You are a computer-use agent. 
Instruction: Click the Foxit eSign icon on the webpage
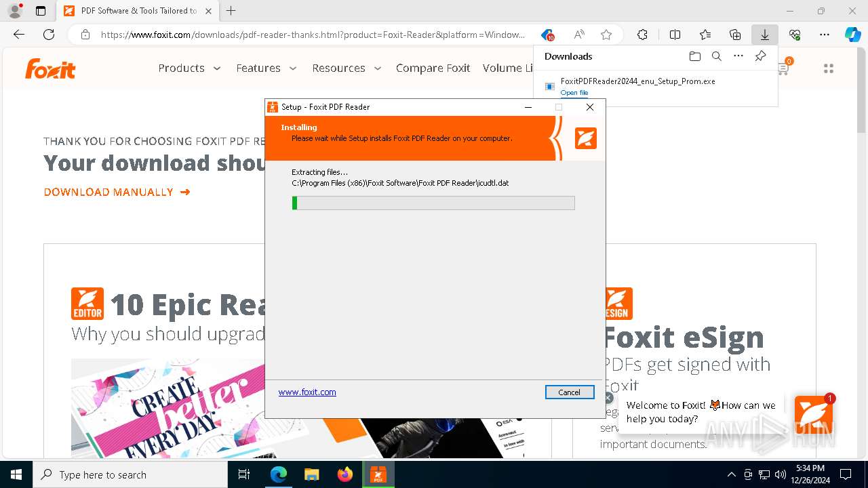pos(618,304)
